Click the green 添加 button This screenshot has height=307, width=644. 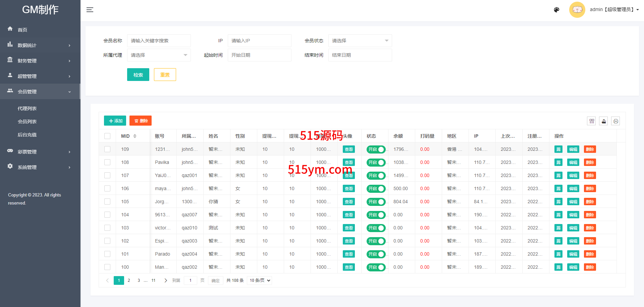click(115, 121)
